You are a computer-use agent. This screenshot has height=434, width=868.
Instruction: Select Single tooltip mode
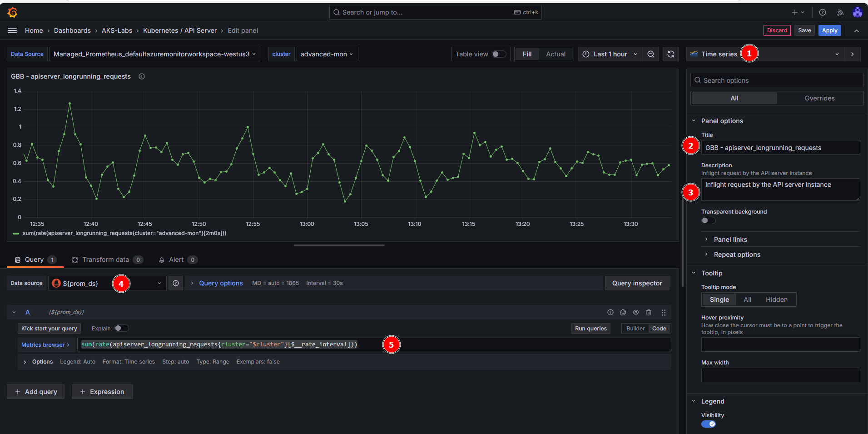click(719, 299)
